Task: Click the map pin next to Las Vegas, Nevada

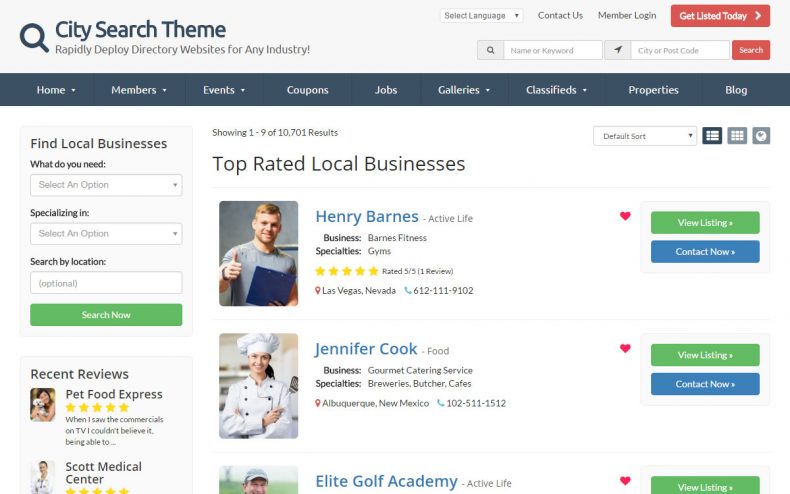Action: (318, 291)
